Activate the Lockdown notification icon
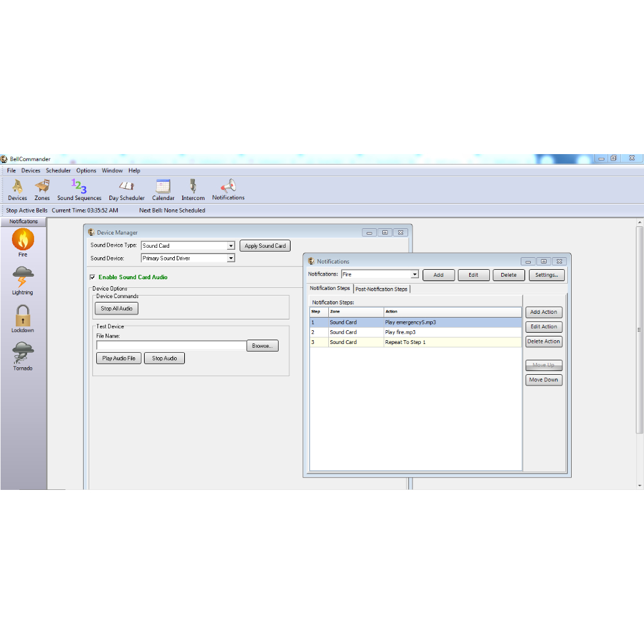The width and height of the screenshot is (644, 644). (23, 314)
